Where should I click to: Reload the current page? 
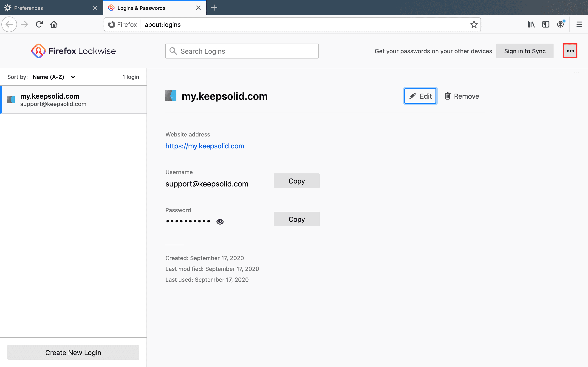click(x=39, y=24)
